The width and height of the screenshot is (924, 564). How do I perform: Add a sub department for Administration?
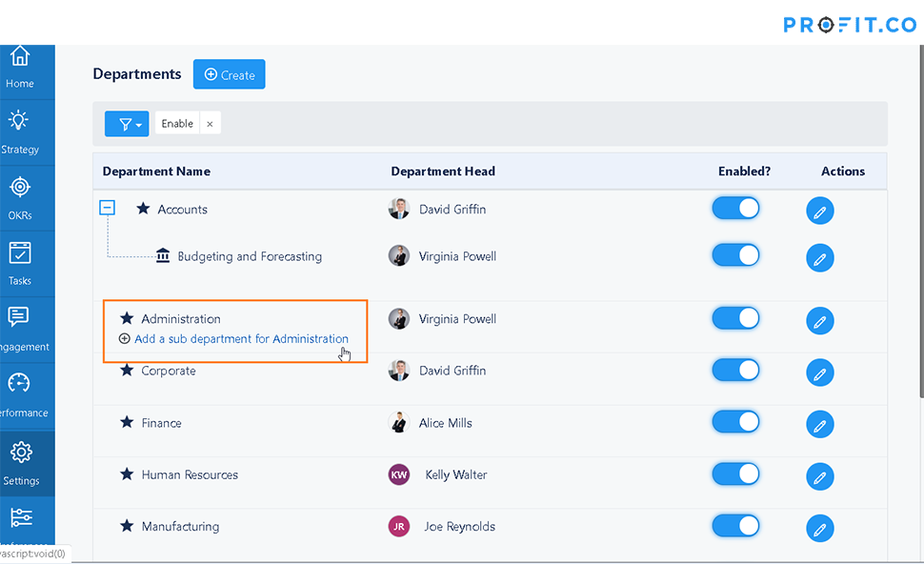pos(235,338)
